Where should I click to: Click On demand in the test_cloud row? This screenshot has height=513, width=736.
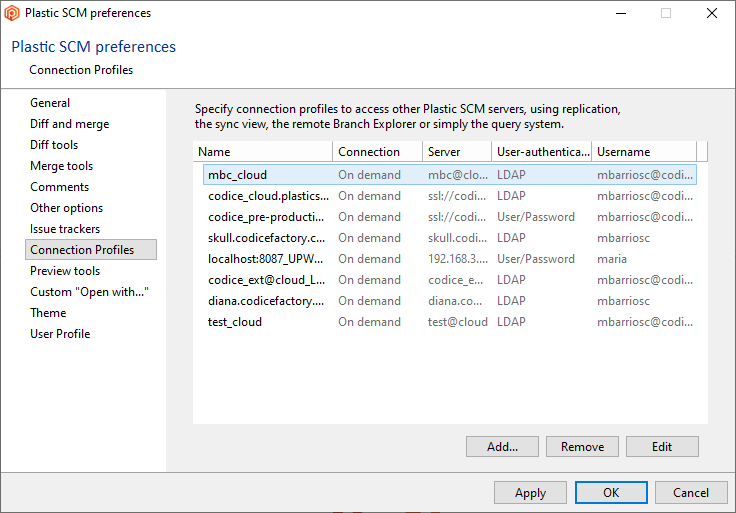tap(369, 322)
